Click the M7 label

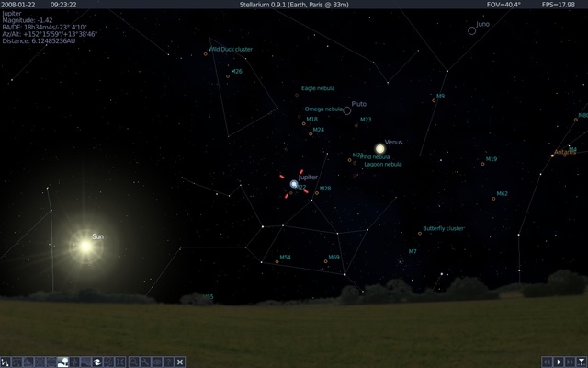(413, 251)
